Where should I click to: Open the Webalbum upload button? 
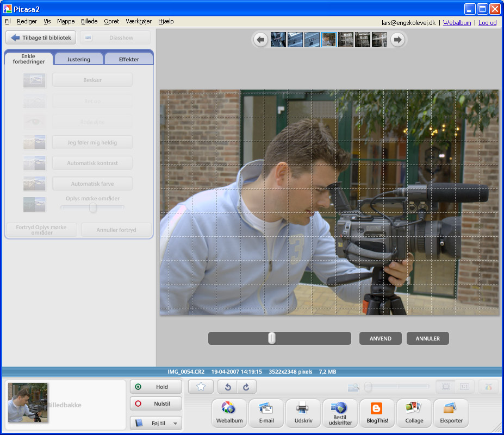(228, 413)
